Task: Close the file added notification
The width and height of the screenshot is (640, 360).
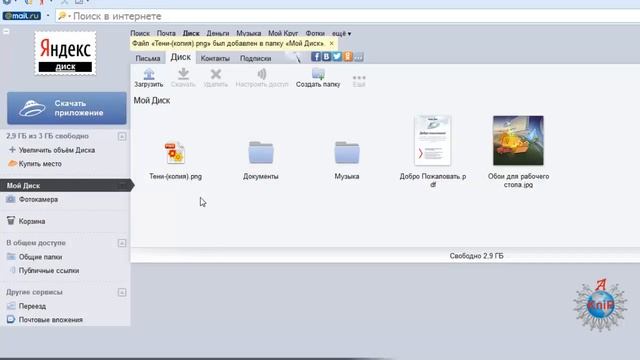Action: (x=331, y=43)
